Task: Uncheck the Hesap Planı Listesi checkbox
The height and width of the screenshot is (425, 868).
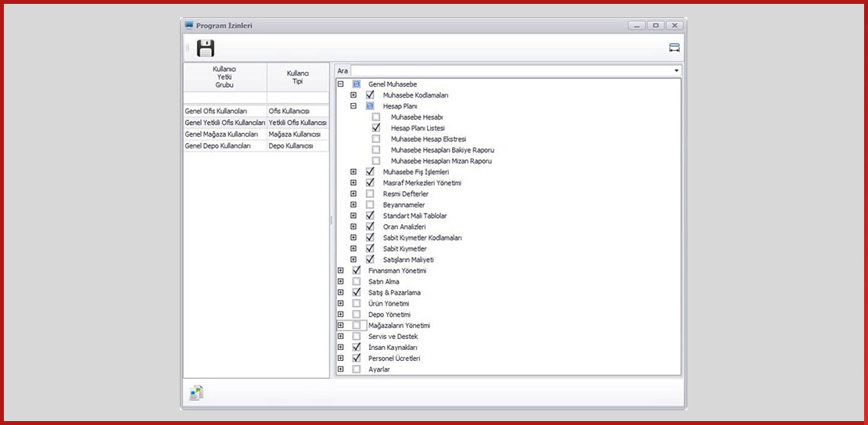Action: [x=376, y=127]
